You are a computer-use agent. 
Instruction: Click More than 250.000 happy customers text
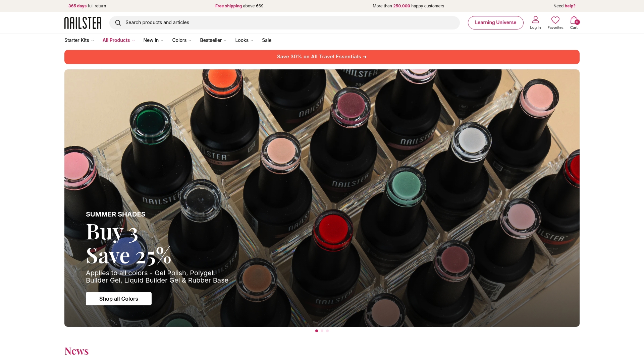tap(408, 6)
